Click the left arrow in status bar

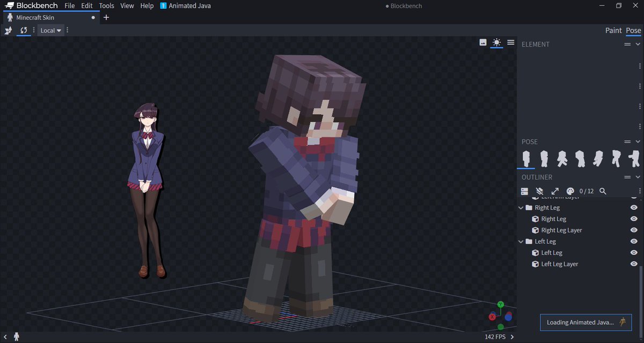6,337
